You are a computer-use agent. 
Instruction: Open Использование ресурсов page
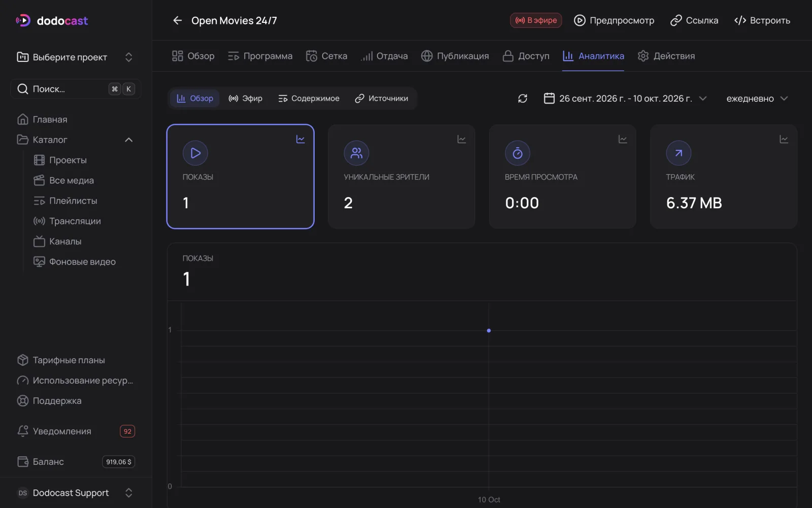click(76, 380)
